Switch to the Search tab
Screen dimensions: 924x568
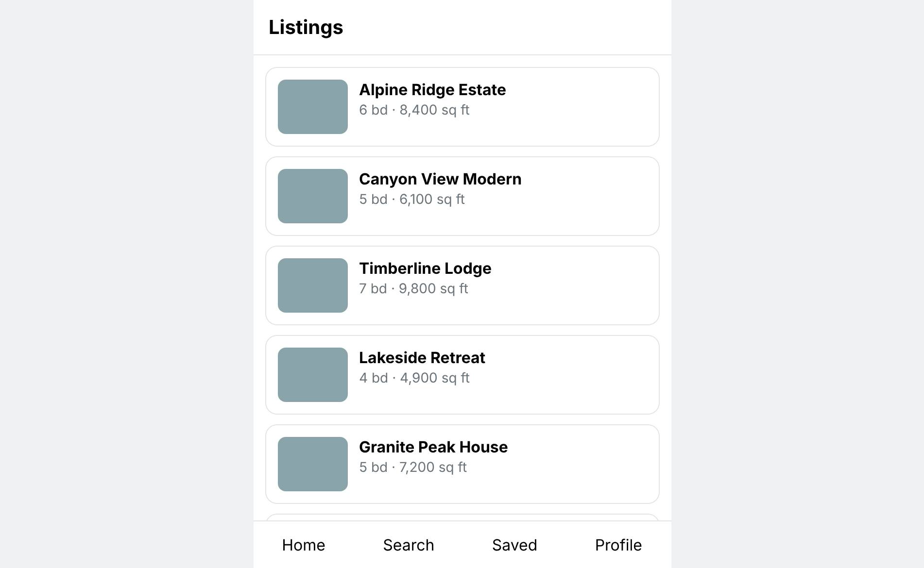coord(409,545)
